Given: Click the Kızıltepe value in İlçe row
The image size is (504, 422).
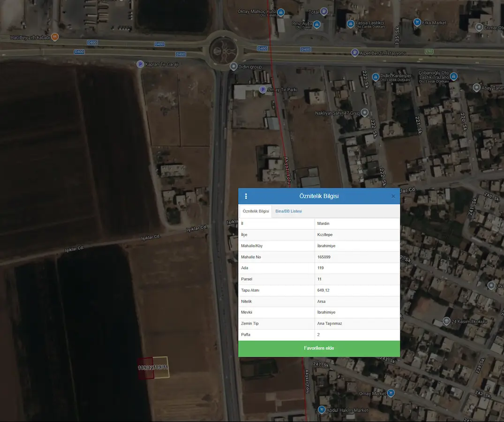Looking at the screenshot, I should click(x=324, y=234).
